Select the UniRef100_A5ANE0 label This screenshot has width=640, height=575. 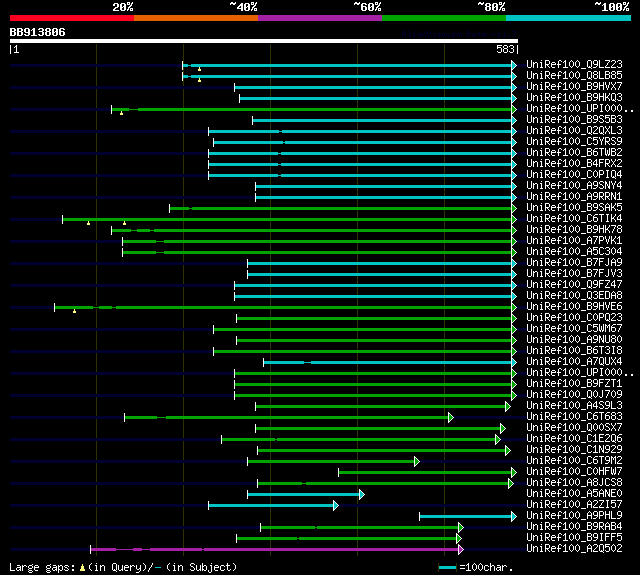[574, 494]
